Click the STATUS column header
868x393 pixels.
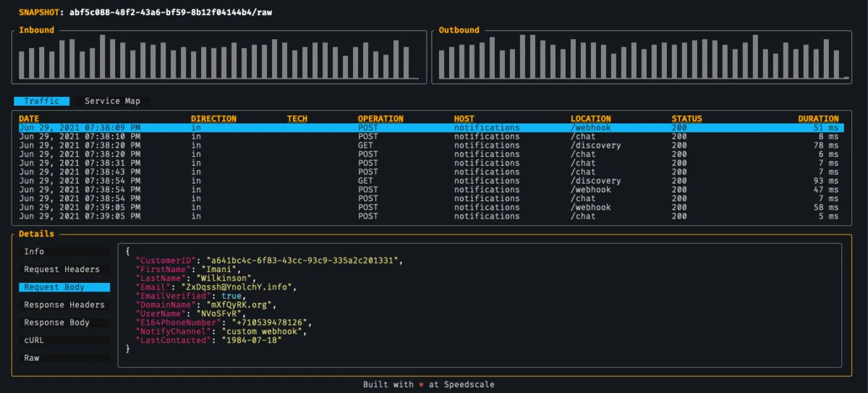(686, 119)
